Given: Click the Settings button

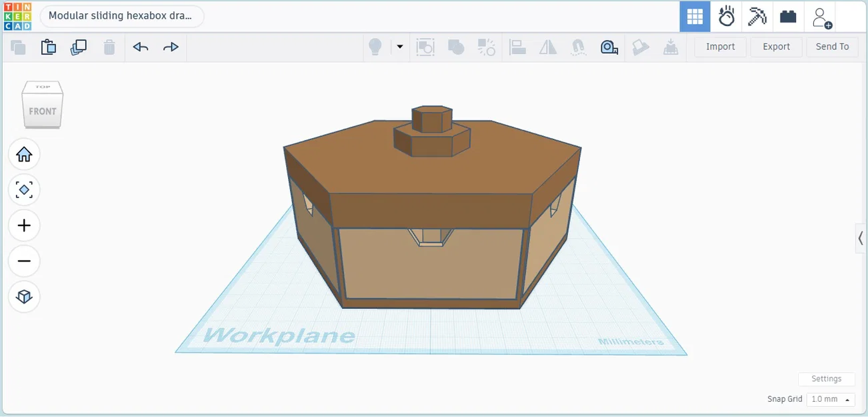Looking at the screenshot, I should [826, 378].
